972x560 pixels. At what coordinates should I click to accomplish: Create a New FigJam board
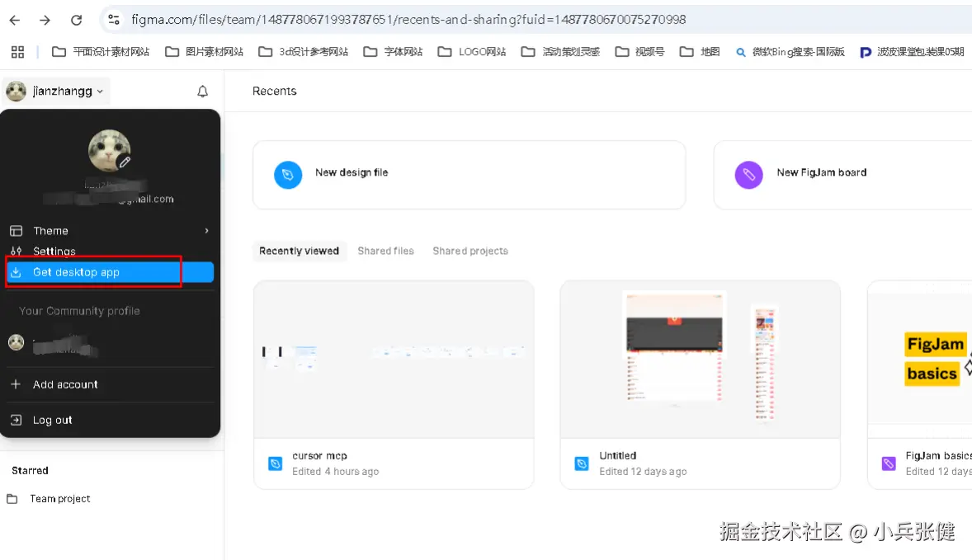(x=843, y=175)
